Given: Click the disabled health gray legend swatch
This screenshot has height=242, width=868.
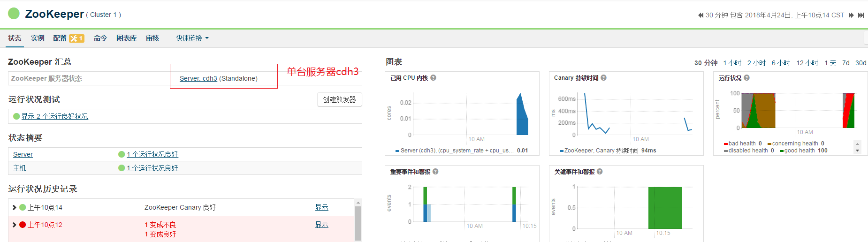Looking at the screenshot, I should tap(726, 151).
